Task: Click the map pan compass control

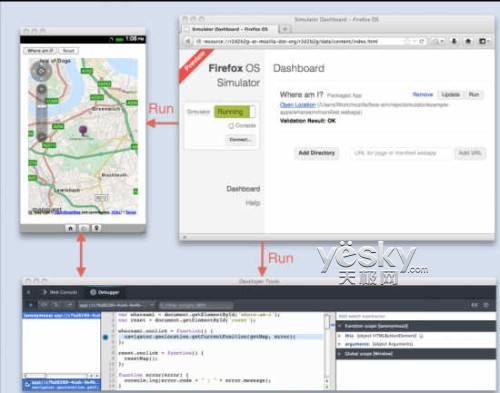Action: 41,71
